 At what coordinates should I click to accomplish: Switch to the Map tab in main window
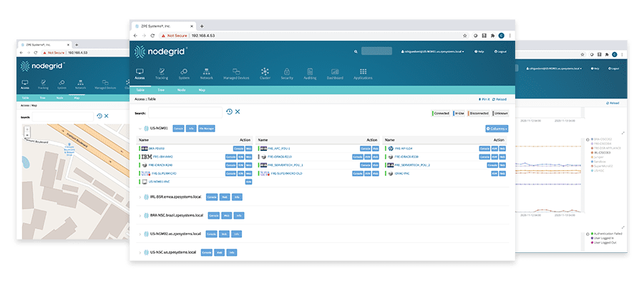(202, 91)
